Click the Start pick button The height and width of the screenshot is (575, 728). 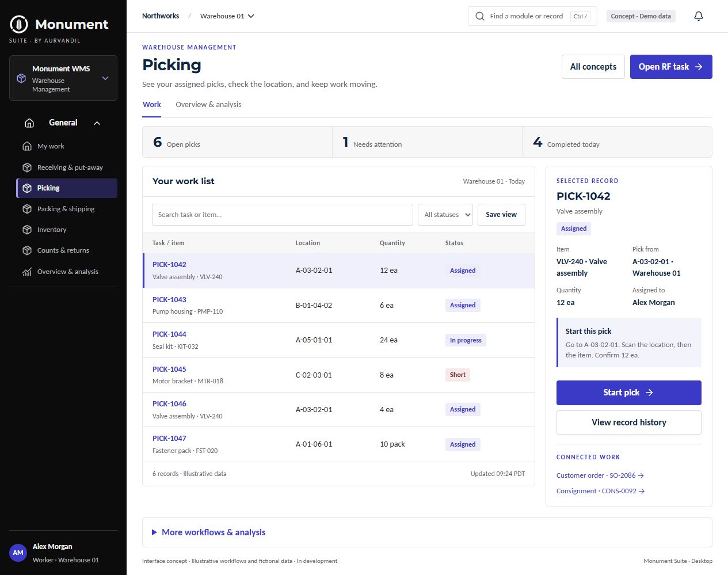[x=629, y=393]
